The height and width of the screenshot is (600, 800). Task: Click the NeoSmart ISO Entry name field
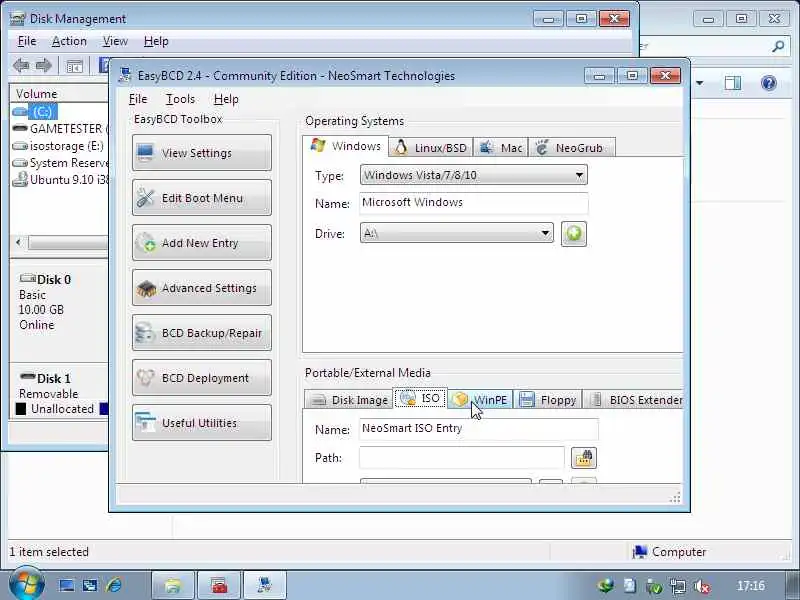tap(479, 429)
